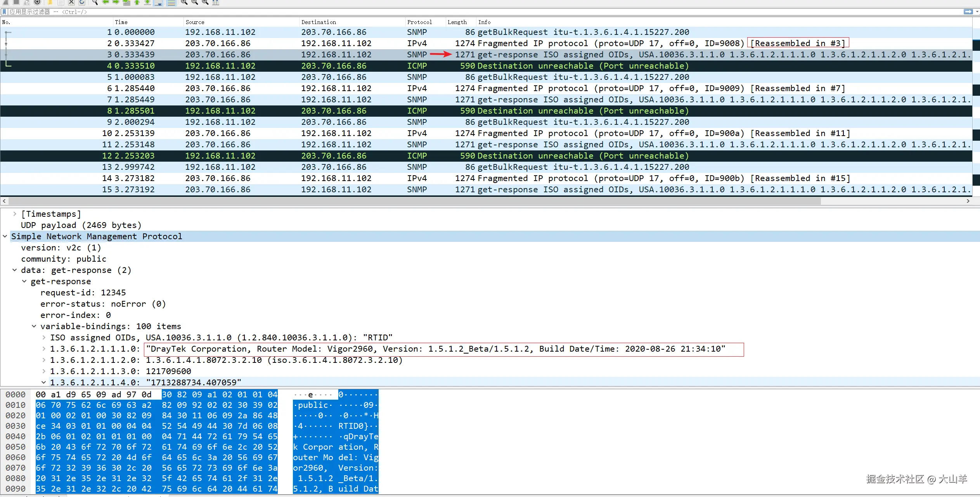Go back to previous packet arrow
Viewport: 980px width, 497px height.
[x=105, y=2]
